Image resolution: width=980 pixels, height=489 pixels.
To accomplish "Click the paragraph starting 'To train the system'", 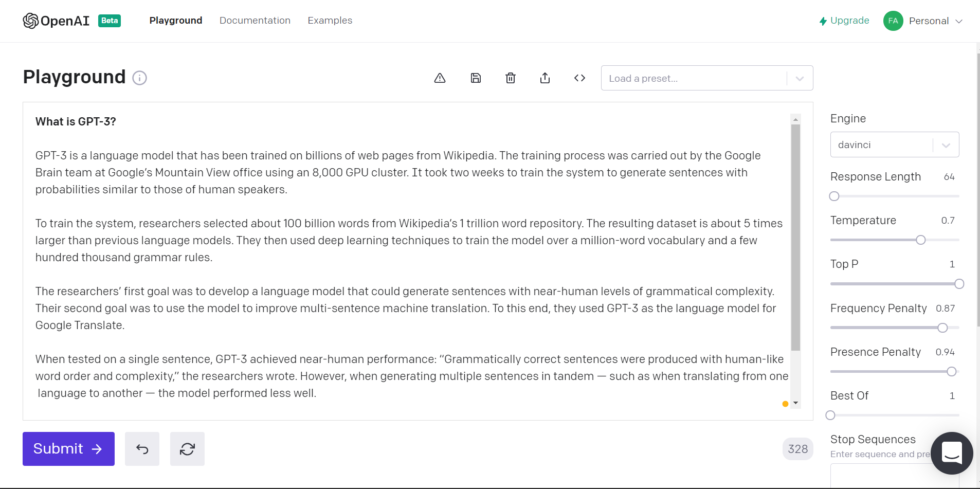I will click(409, 240).
